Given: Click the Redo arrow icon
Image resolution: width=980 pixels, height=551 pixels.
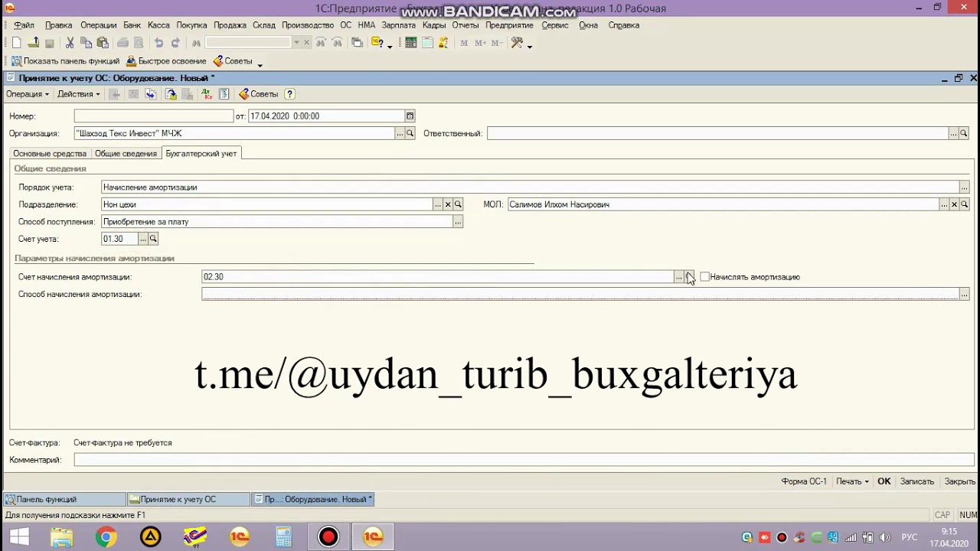Looking at the screenshot, I should (x=175, y=43).
